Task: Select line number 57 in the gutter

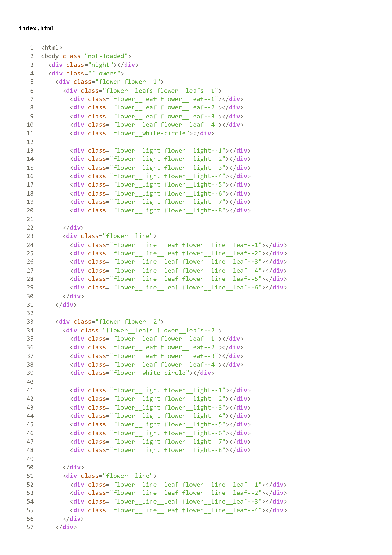Action: (x=30, y=527)
